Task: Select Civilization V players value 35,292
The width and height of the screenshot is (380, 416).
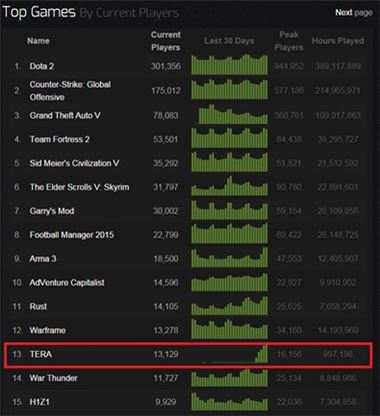Action: [x=166, y=163]
